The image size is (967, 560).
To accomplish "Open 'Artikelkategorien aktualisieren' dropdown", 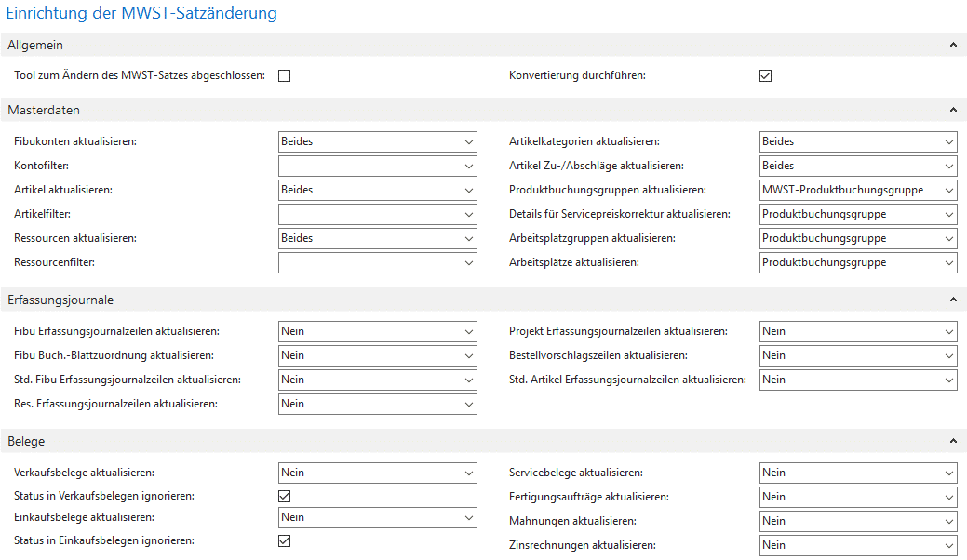I will (x=858, y=141).
